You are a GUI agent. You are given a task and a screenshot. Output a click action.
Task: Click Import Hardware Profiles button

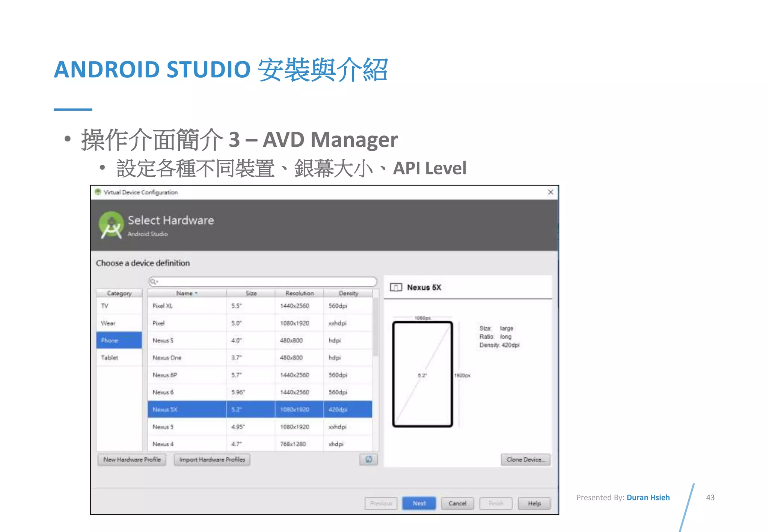click(212, 460)
